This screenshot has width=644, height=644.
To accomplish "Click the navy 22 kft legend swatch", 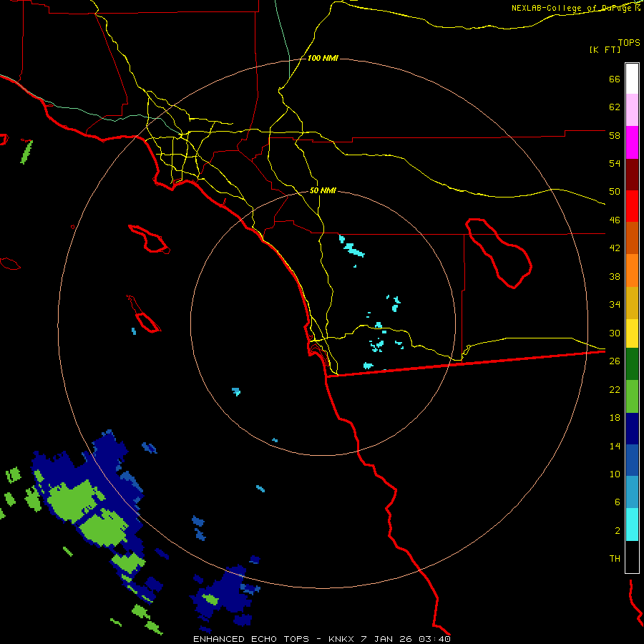I will [x=632, y=429].
